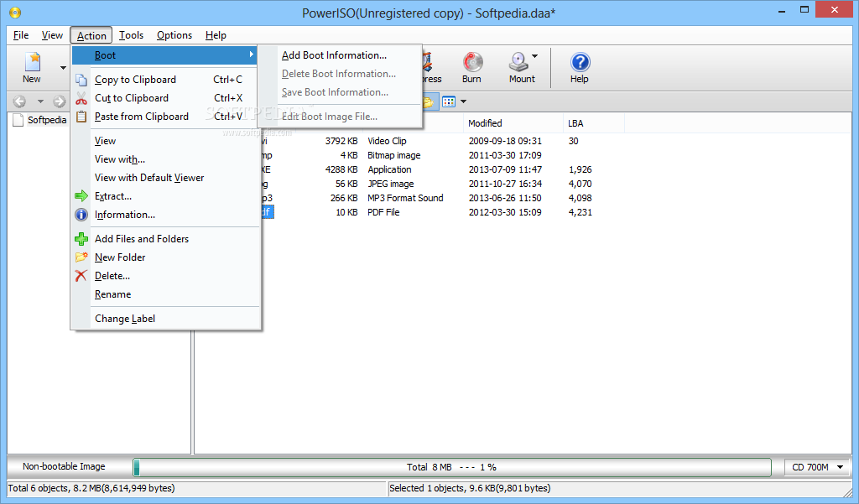Open the Tools menu
Screen dimensions: 859x504
(132, 35)
